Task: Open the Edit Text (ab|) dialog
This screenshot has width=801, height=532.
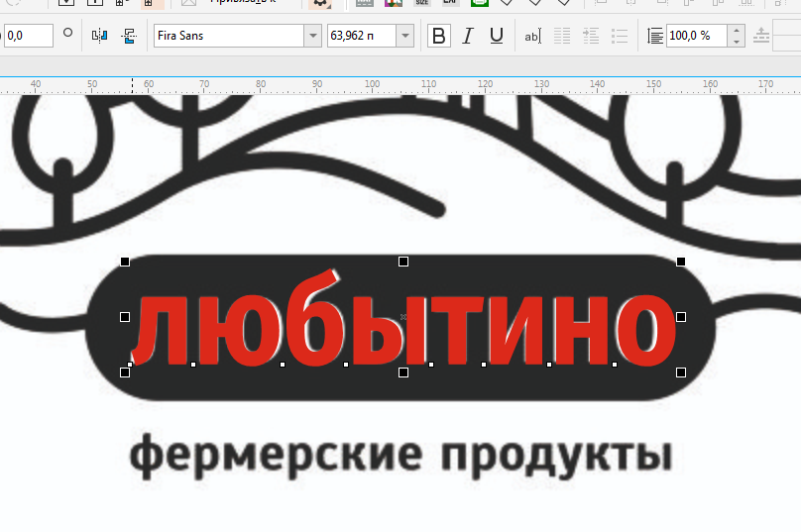Action: [532, 36]
